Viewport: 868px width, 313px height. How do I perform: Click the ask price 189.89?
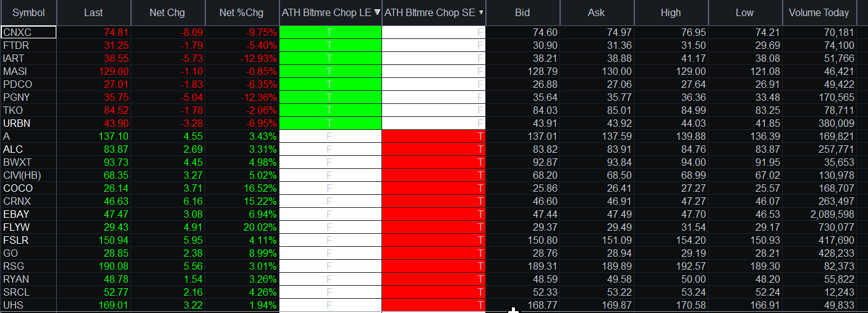[x=618, y=266]
